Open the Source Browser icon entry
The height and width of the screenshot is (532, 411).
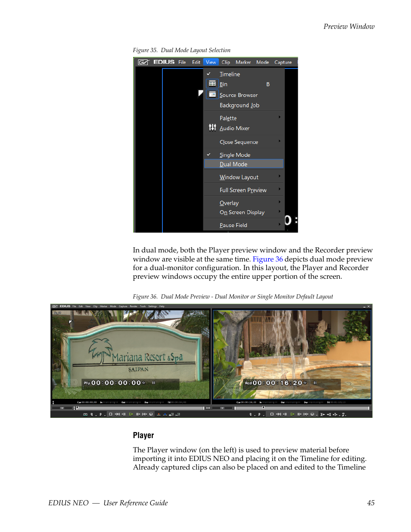pos(212,94)
